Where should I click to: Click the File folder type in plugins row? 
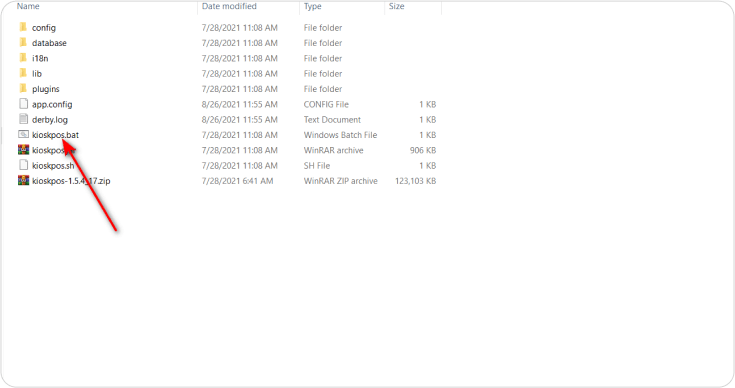pos(323,89)
